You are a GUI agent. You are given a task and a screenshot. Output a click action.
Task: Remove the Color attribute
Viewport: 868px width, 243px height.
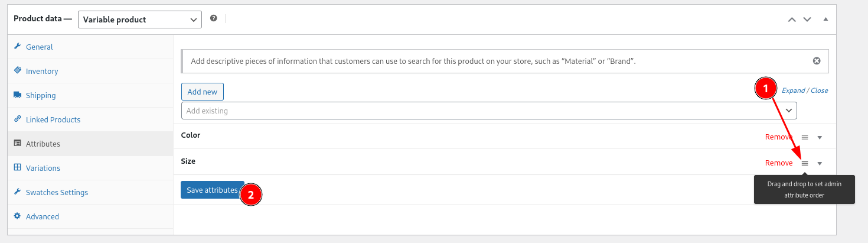pyautogui.click(x=779, y=137)
